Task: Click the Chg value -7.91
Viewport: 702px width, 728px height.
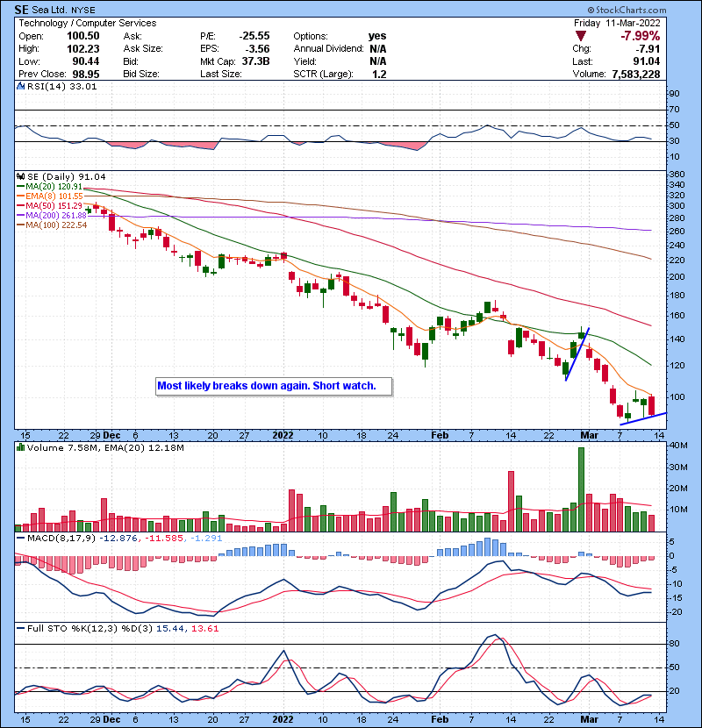Action: coord(648,49)
